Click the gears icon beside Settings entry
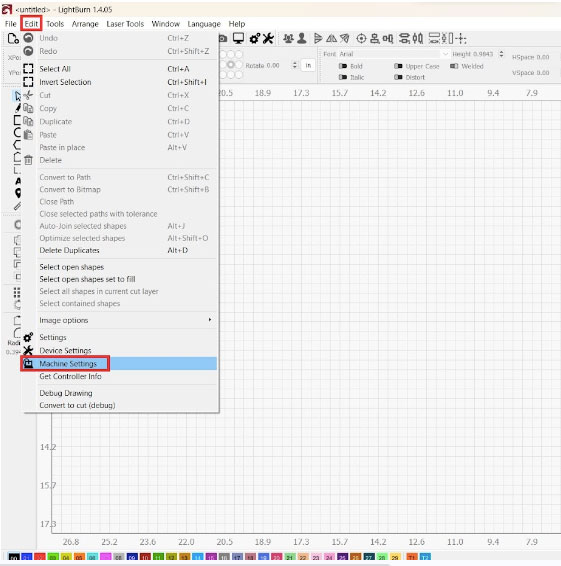Viewport: 561px width, 566px height. pos(28,337)
